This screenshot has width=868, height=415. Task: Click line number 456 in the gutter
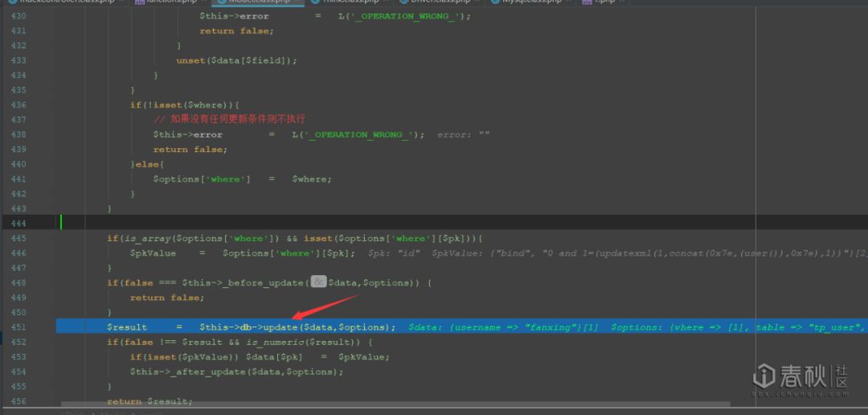coord(18,401)
